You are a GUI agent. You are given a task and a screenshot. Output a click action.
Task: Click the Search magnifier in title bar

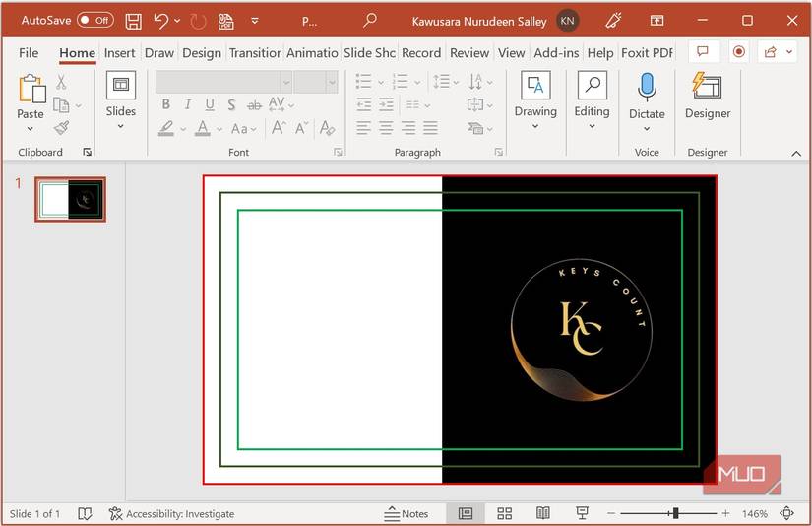click(370, 21)
